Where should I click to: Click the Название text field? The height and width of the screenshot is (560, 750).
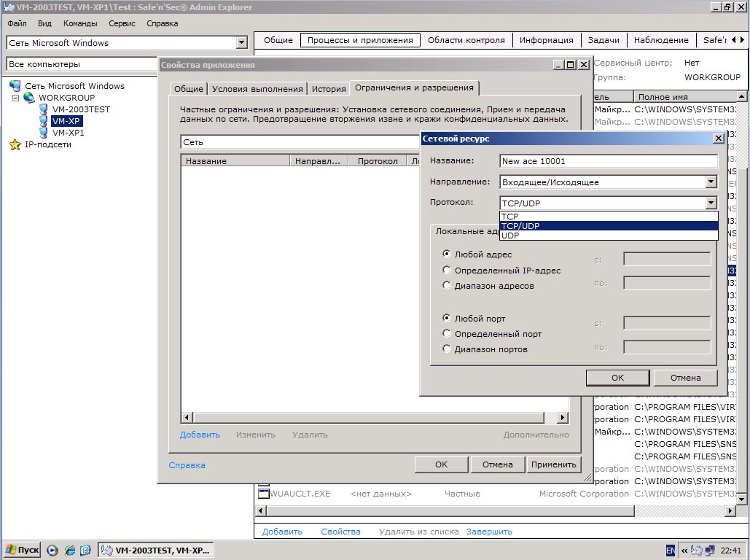[609, 161]
